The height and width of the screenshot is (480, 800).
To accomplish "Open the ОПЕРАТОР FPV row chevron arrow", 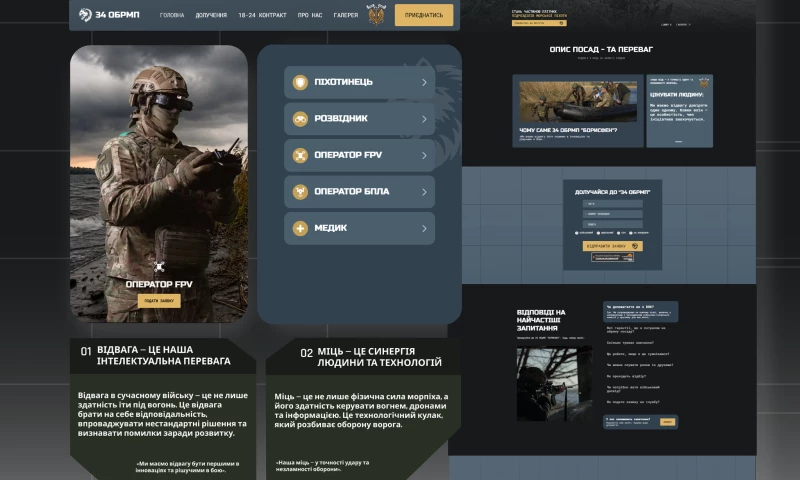I will 424,155.
